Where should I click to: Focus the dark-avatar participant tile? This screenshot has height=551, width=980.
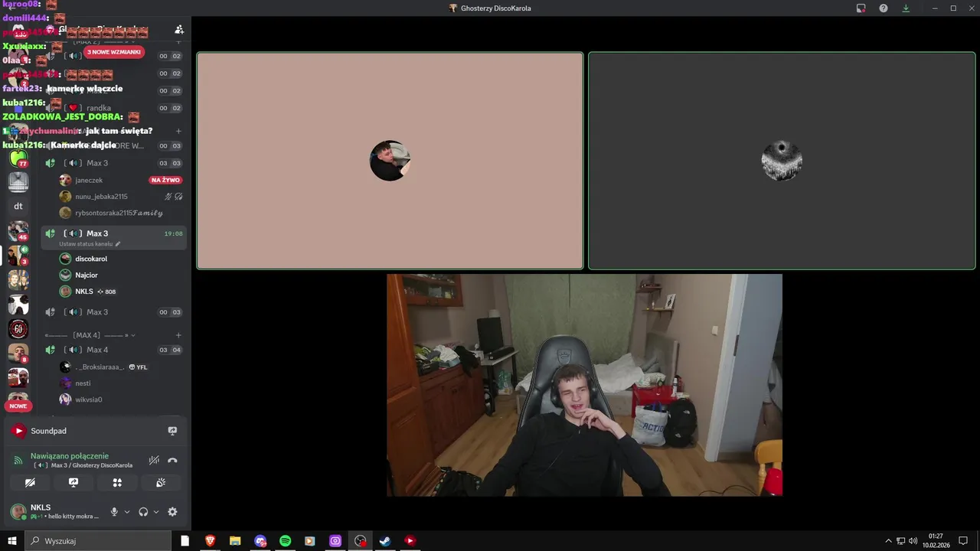coord(782,161)
